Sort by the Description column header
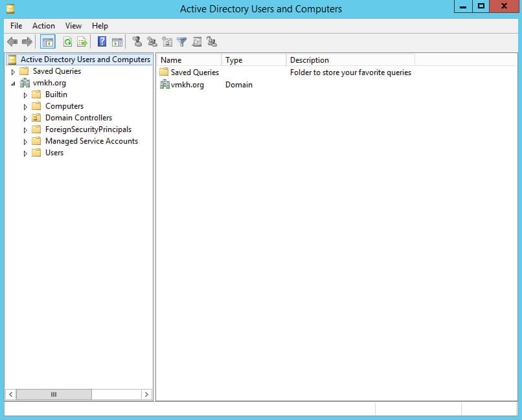 (x=351, y=60)
